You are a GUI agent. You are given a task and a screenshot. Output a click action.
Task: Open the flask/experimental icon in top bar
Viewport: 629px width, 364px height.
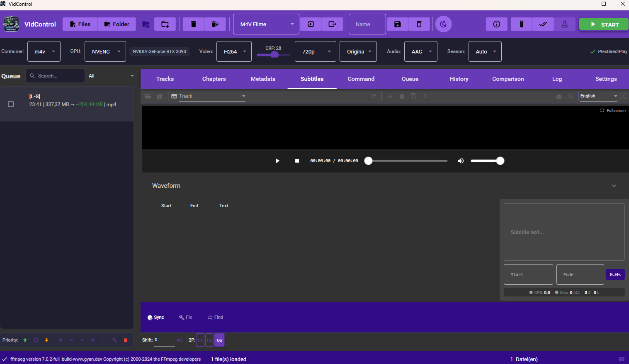click(x=565, y=24)
